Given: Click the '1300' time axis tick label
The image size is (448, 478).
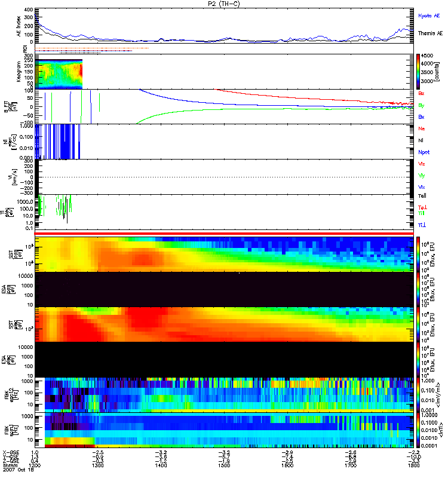Looking at the screenshot, I should click(x=97, y=465).
